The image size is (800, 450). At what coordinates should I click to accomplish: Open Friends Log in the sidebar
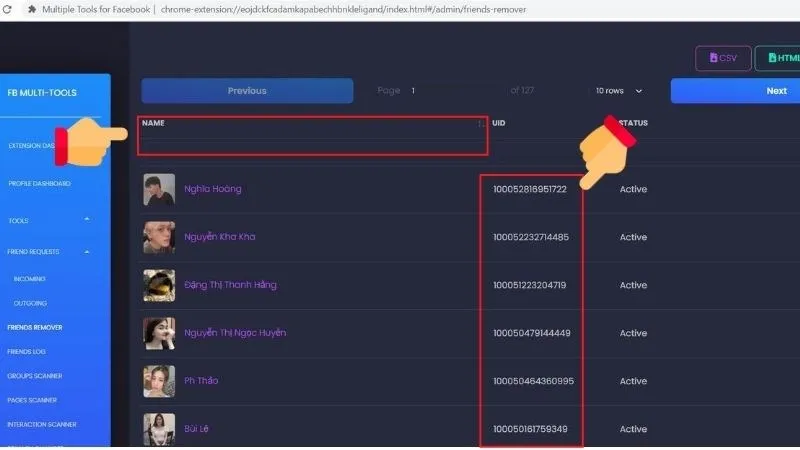click(x=27, y=352)
